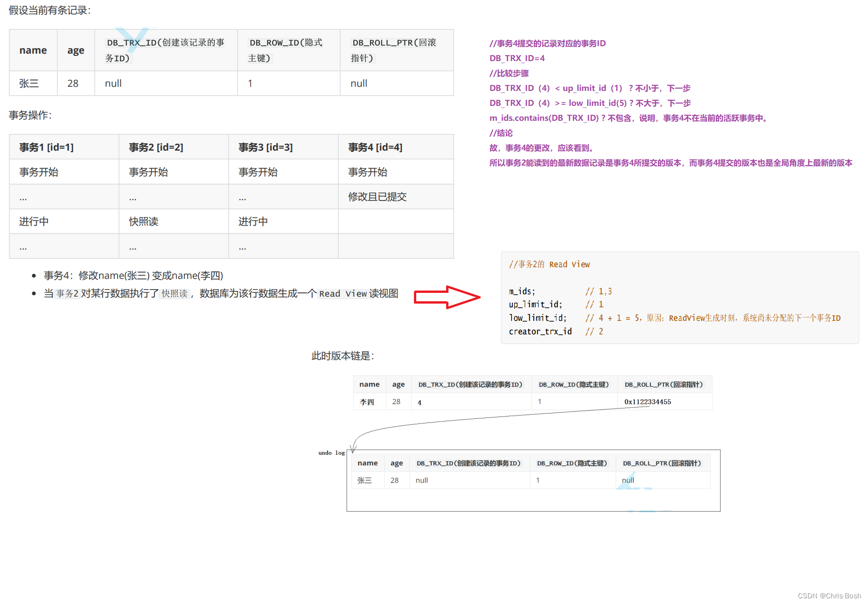The height and width of the screenshot is (603, 868).
Task: Click the line 'DB_TRX_ID=4'
Action: tap(517, 58)
